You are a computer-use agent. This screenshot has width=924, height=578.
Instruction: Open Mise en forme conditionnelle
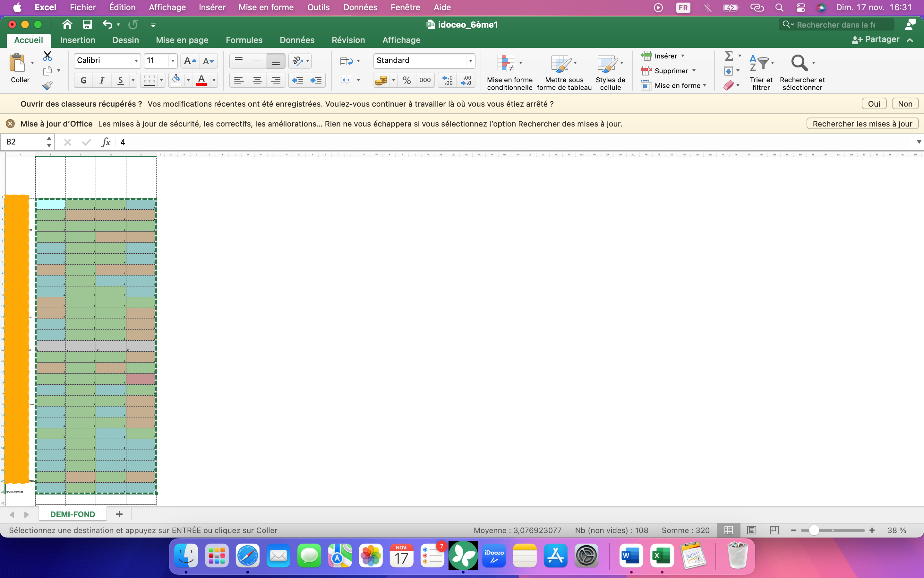(509, 72)
